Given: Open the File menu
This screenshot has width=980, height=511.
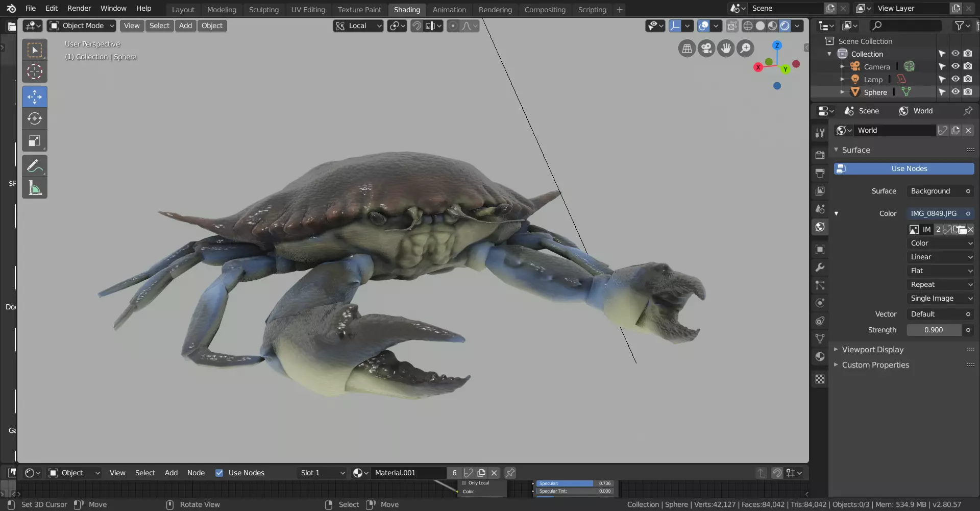Looking at the screenshot, I should click(x=31, y=8).
